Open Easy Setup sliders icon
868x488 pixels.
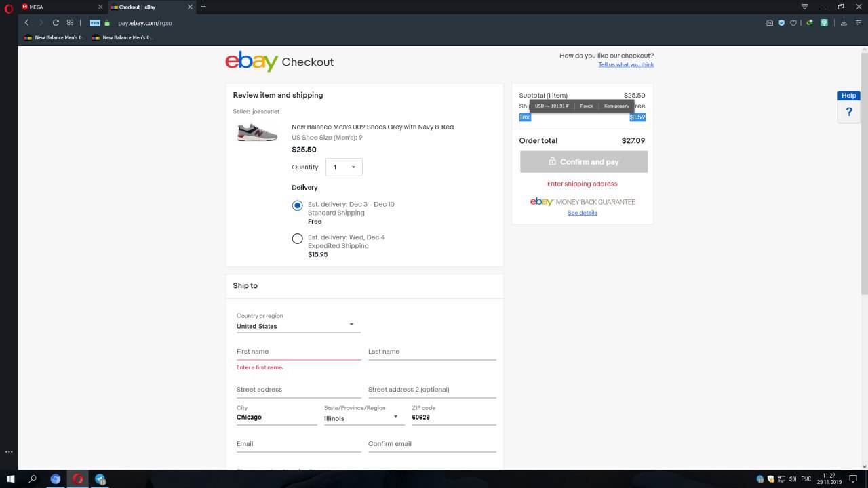(x=859, y=22)
